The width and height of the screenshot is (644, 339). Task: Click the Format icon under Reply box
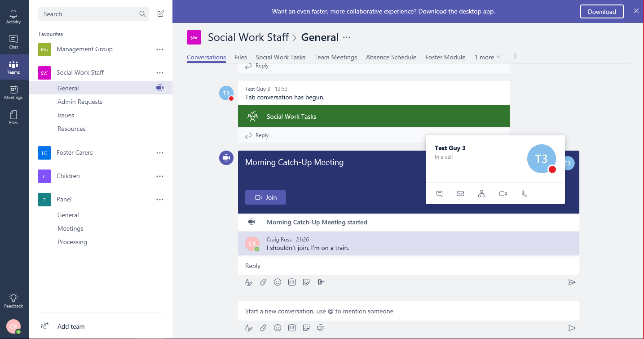click(x=249, y=282)
